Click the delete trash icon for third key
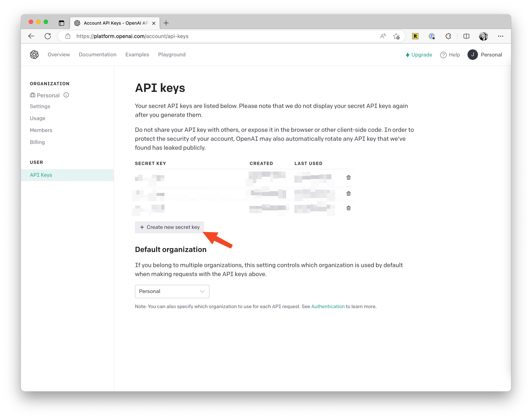 [x=348, y=208]
